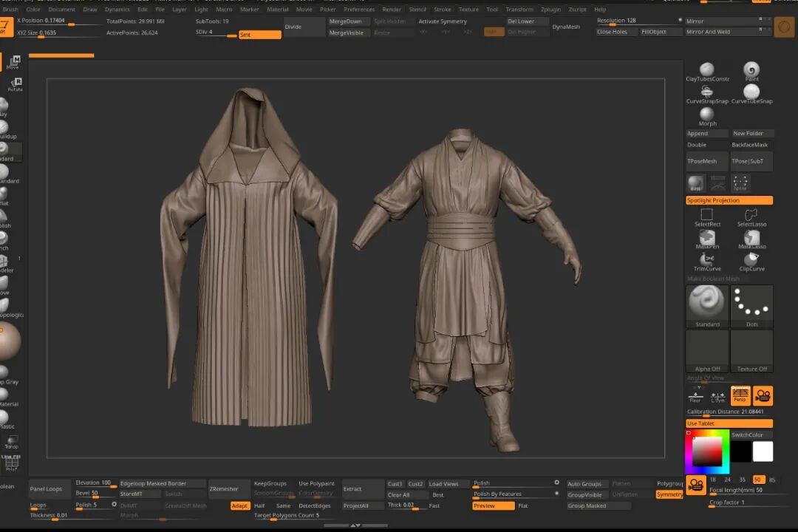Activate the MaskPen brush
798x532 pixels.
[x=707, y=237]
